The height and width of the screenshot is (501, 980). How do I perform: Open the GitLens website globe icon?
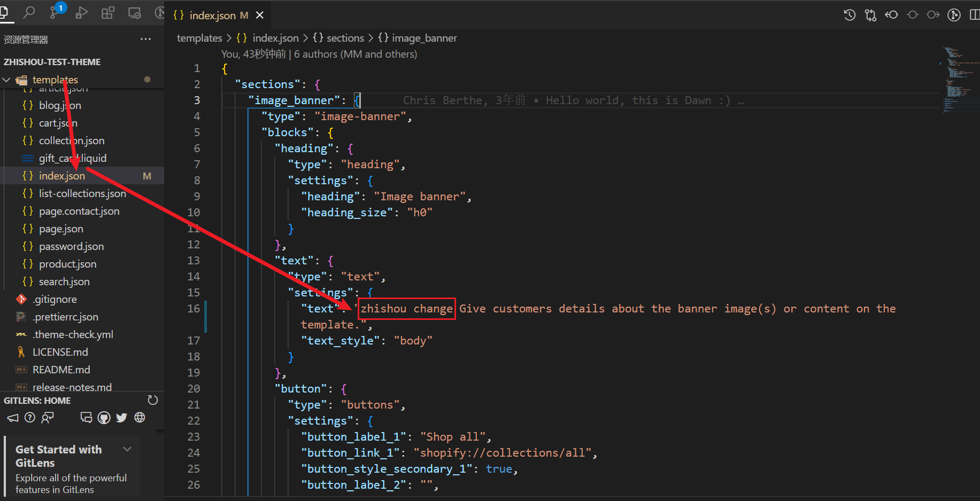[140, 418]
